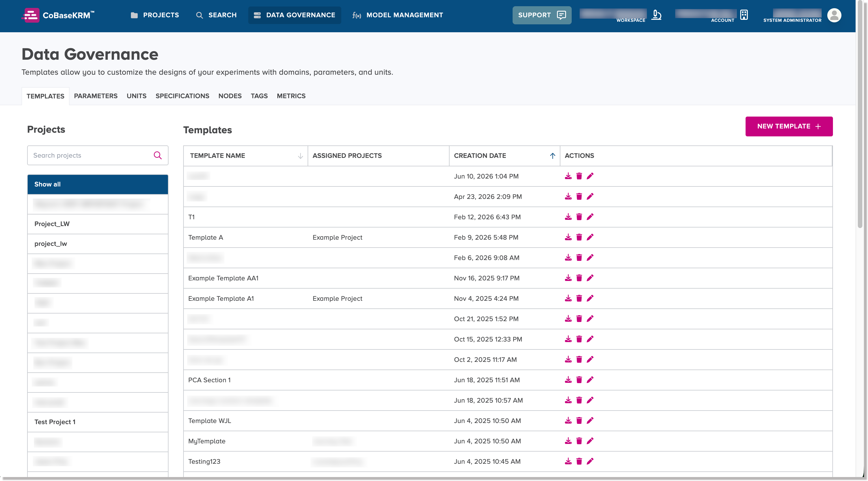Click Example Project in Template A row
This screenshot has width=868, height=481.
click(x=337, y=237)
